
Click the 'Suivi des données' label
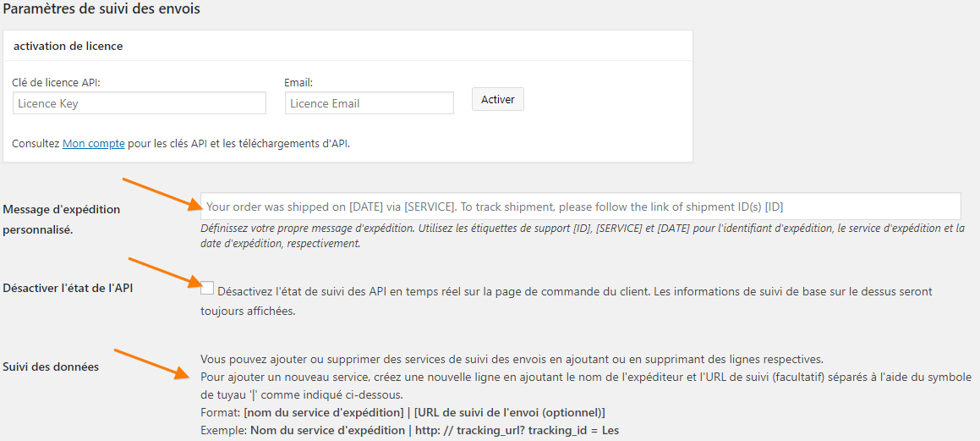click(51, 367)
